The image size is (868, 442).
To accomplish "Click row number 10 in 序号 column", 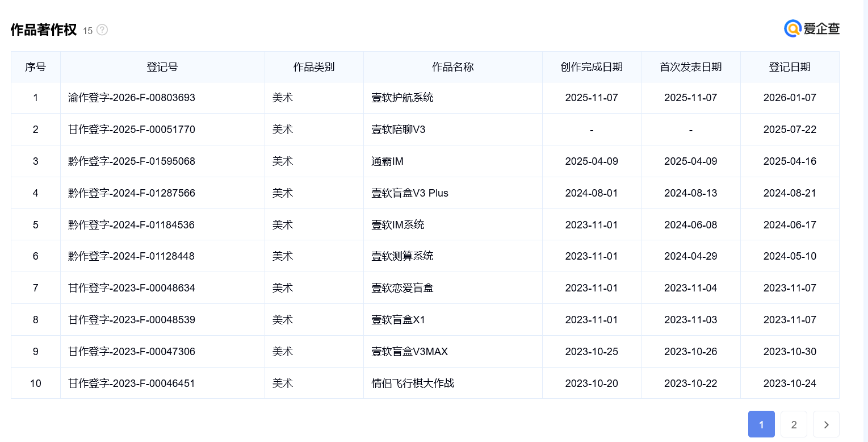I will click(x=35, y=383).
